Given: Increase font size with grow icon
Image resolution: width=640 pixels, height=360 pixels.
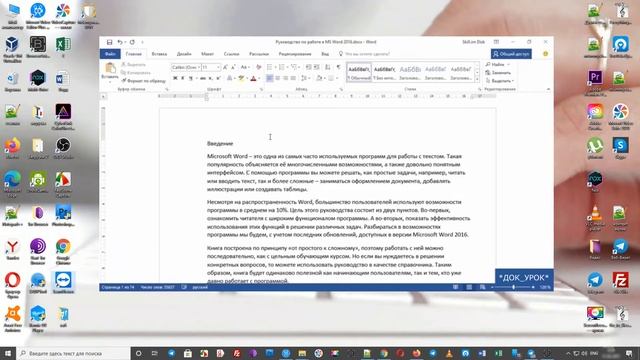Looking at the screenshot, I should coord(225,67).
